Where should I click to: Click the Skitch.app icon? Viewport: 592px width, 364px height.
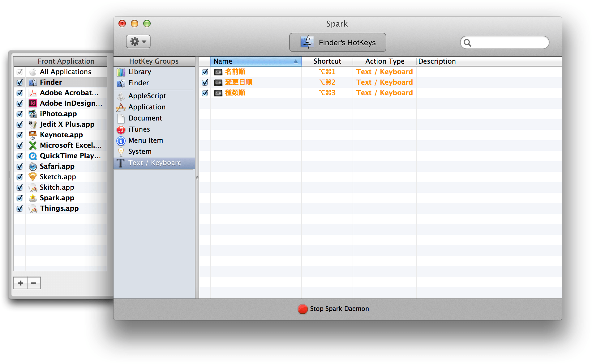click(33, 188)
